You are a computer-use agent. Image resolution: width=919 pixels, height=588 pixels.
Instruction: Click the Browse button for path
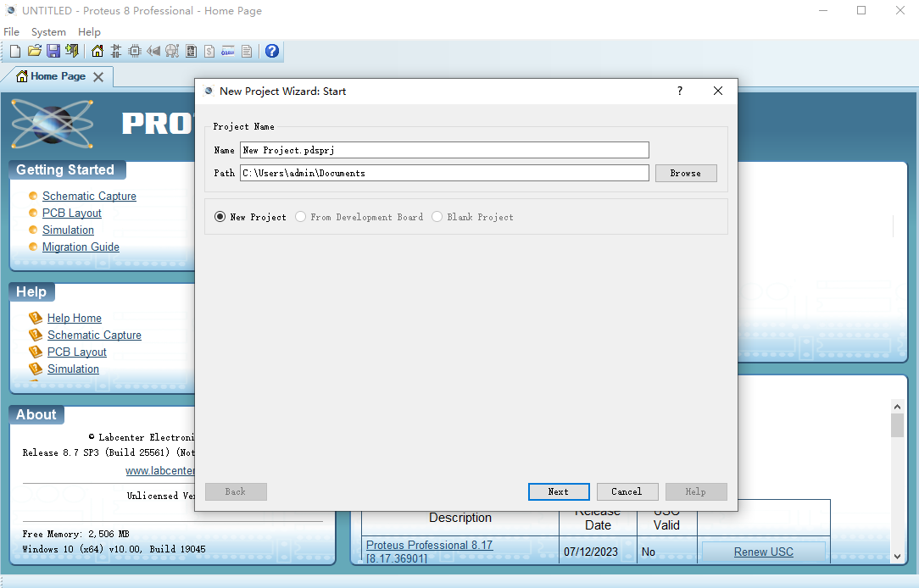pos(686,174)
